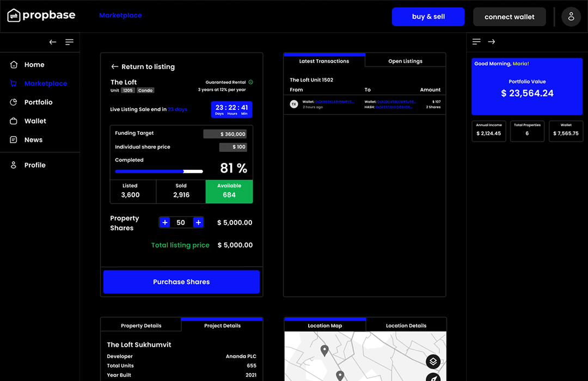Viewport: 588px width, 381px height.
Task: Open the user avatar icon top right
Action: 571,16
